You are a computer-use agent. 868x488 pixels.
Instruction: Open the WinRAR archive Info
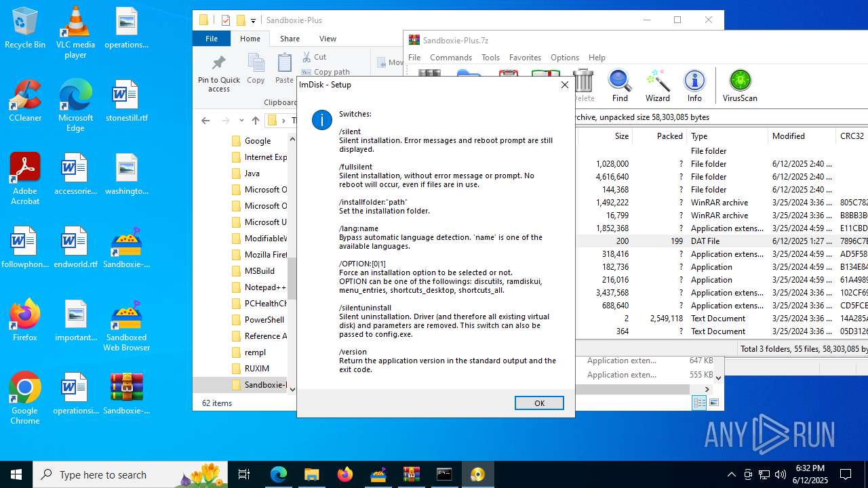694,86
